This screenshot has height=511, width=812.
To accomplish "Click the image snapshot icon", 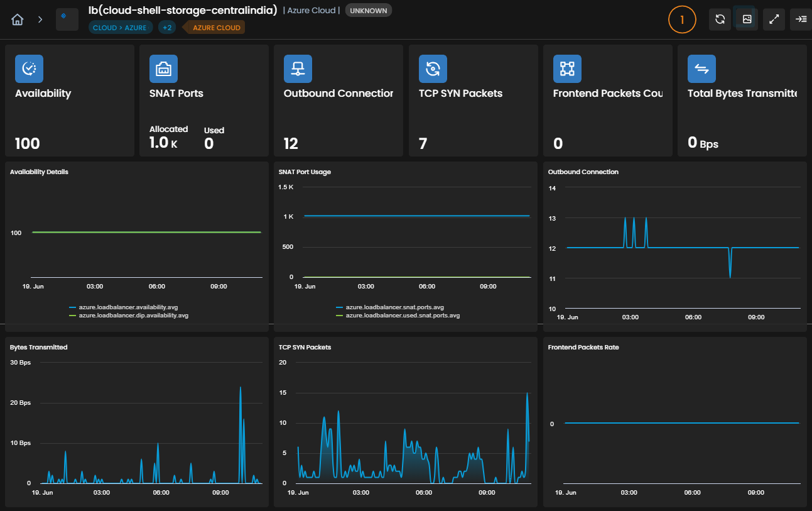I will 747,19.
